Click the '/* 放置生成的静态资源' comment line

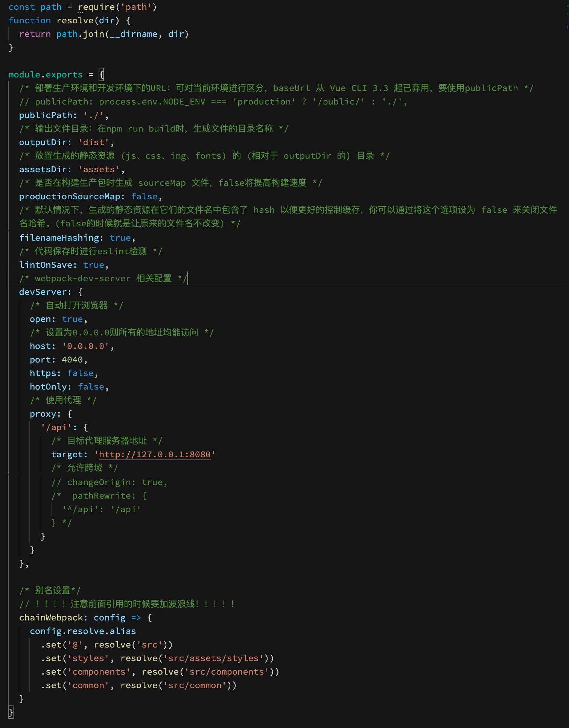tap(205, 156)
